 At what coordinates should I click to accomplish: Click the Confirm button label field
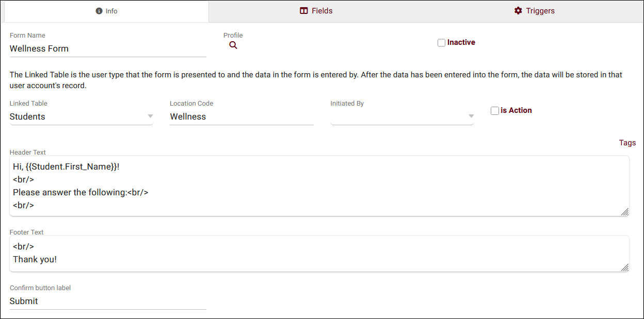coord(108,301)
